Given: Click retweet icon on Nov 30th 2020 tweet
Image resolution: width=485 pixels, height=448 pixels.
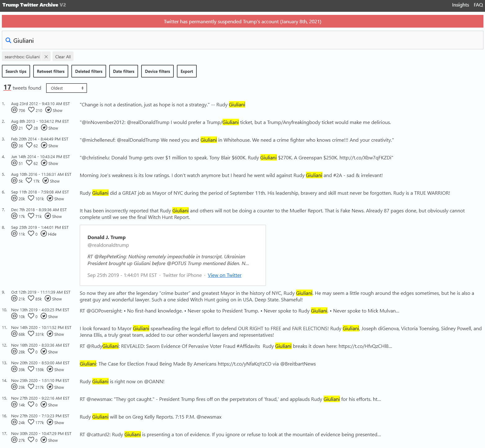Looking at the screenshot, I should pyautogui.click(x=14, y=440).
